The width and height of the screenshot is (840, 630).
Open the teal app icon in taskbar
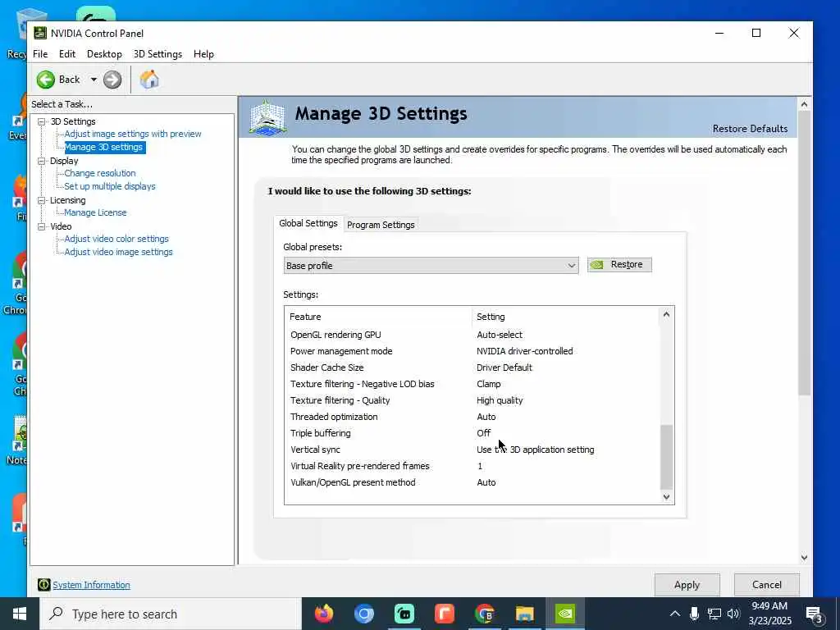tap(404, 614)
